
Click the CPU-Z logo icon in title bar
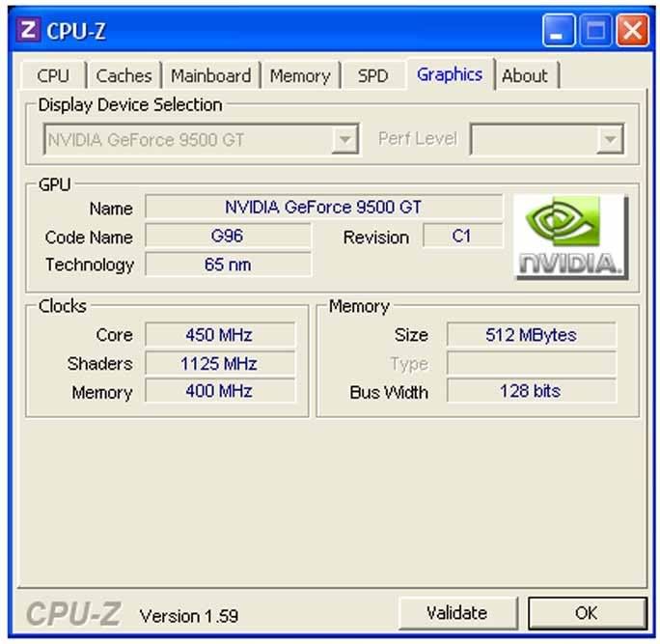pos(28,30)
